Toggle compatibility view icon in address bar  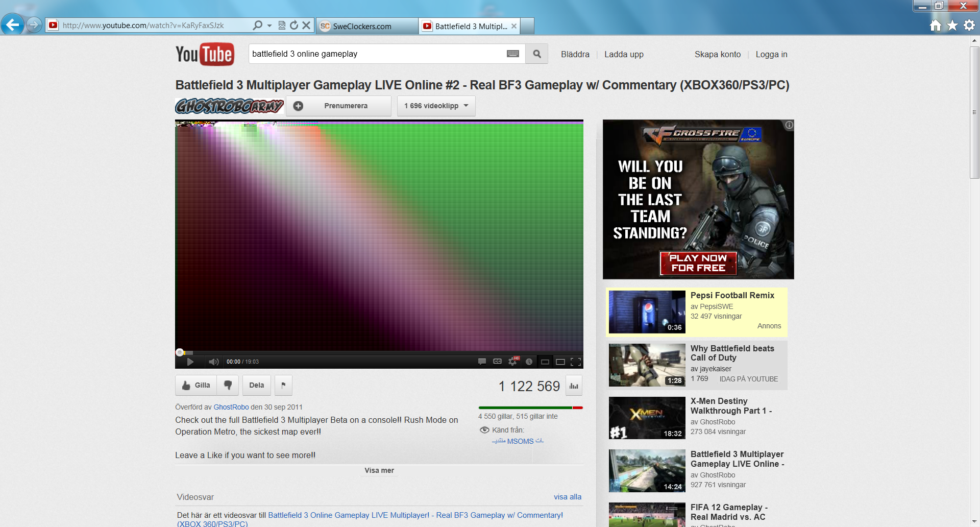(282, 25)
